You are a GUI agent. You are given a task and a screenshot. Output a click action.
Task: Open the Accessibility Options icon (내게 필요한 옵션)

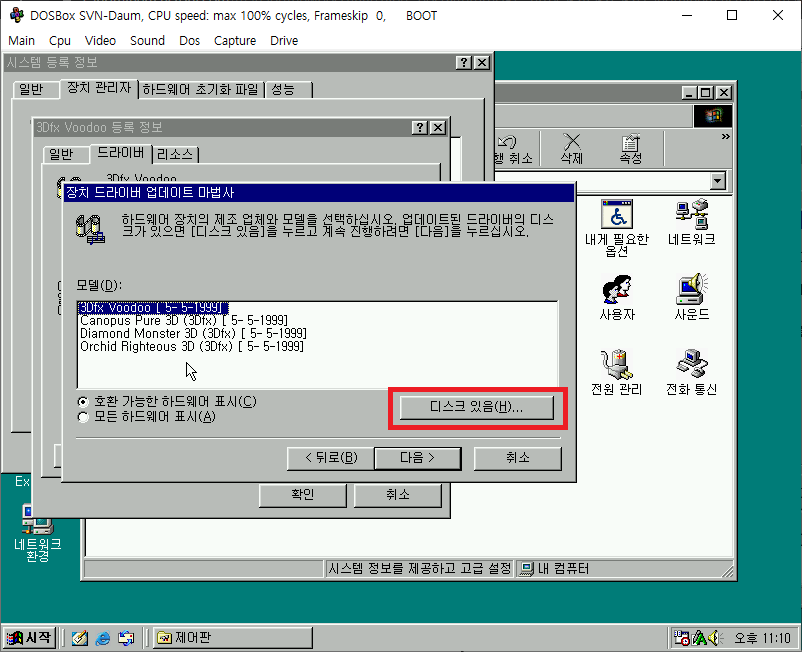[x=617, y=228]
